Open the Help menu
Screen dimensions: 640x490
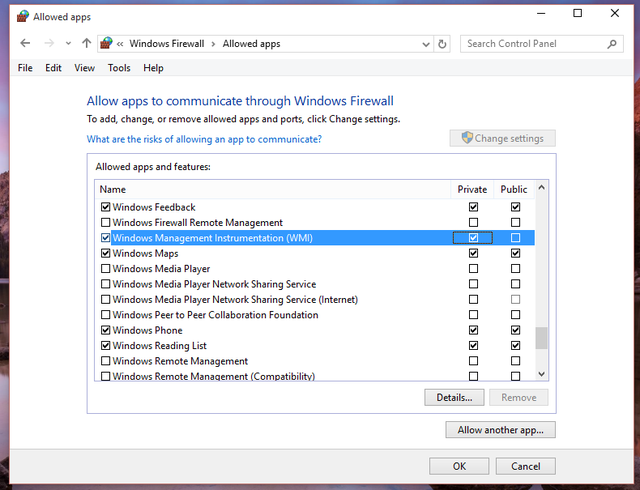pos(153,68)
